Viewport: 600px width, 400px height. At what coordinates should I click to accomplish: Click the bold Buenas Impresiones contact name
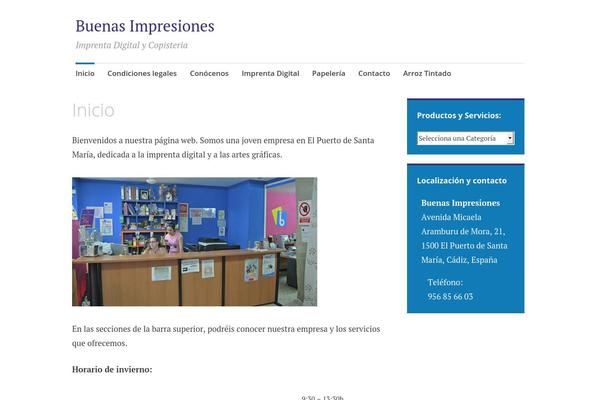click(460, 203)
